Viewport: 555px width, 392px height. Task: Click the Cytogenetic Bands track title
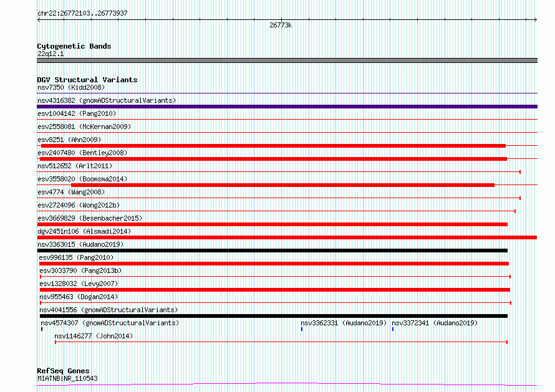click(74, 46)
